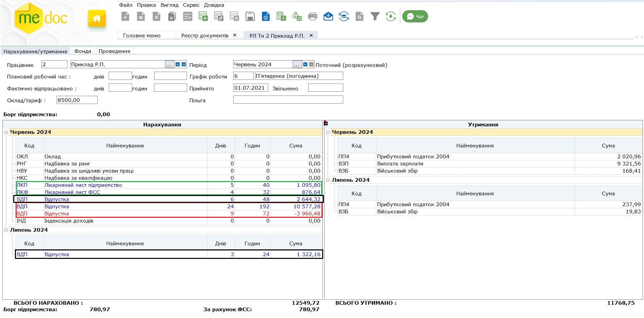Close the Реєстр документів tab
Viewport: 644px width, 318px height.
click(x=235, y=35)
